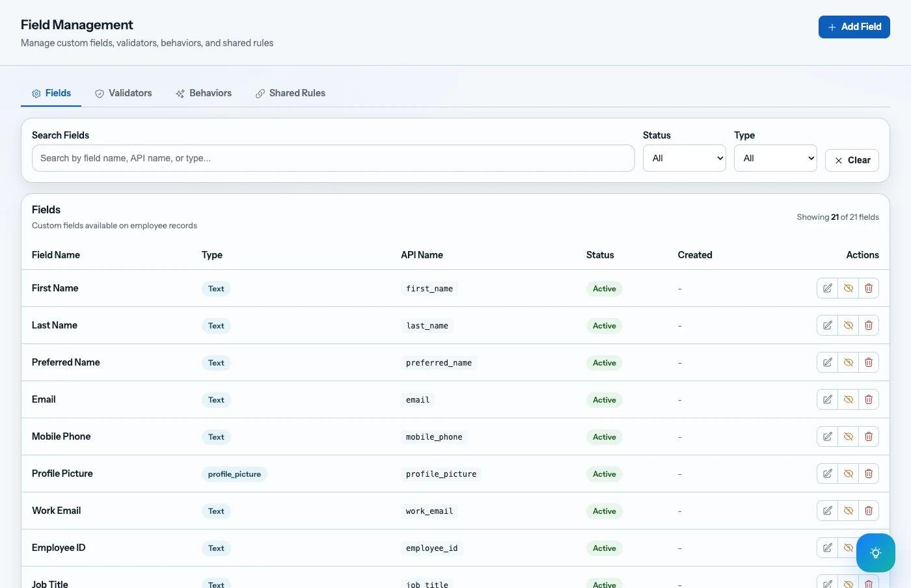The width and height of the screenshot is (911, 588).
Task: Hide the Work Email field
Action: point(849,511)
